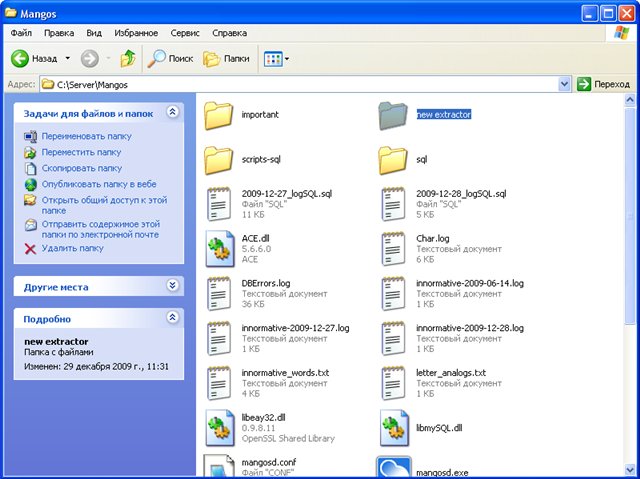Click the Переход go button

[603, 84]
